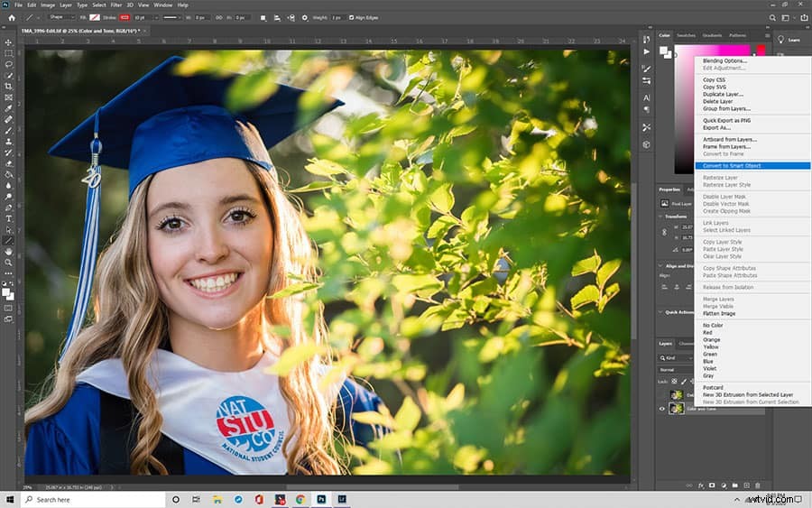Collapse the Align and Distribute section
The height and width of the screenshot is (508, 812).
click(x=660, y=266)
